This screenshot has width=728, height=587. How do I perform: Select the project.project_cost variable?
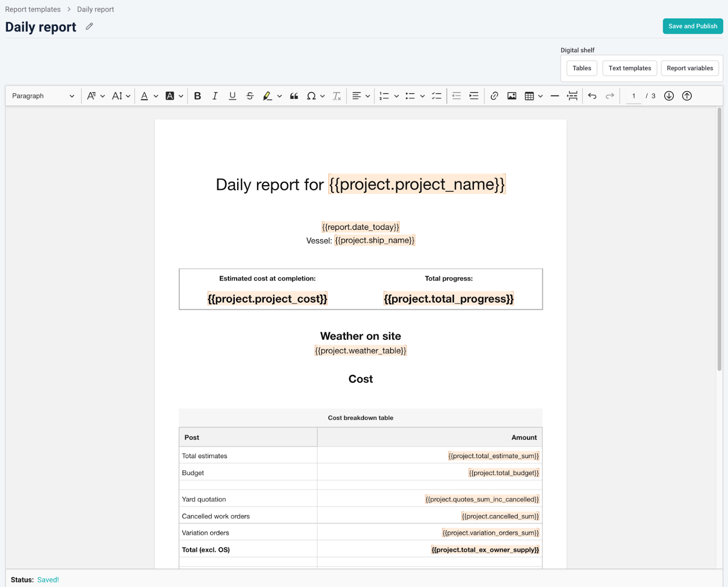pyautogui.click(x=267, y=299)
